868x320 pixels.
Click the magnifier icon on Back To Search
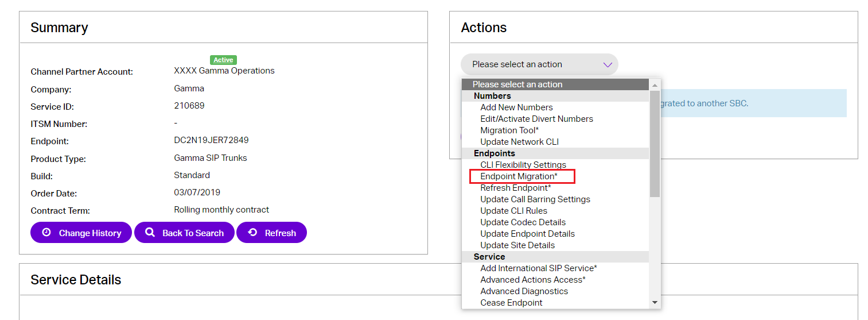point(150,233)
